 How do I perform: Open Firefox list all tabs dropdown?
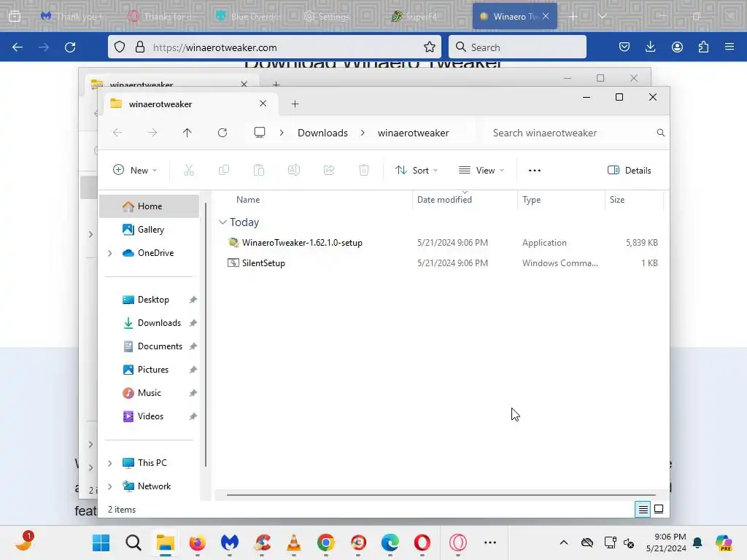tap(602, 16)
